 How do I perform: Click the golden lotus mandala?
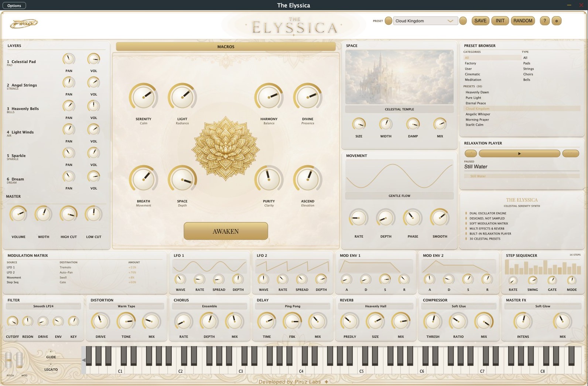coord(225,149)
